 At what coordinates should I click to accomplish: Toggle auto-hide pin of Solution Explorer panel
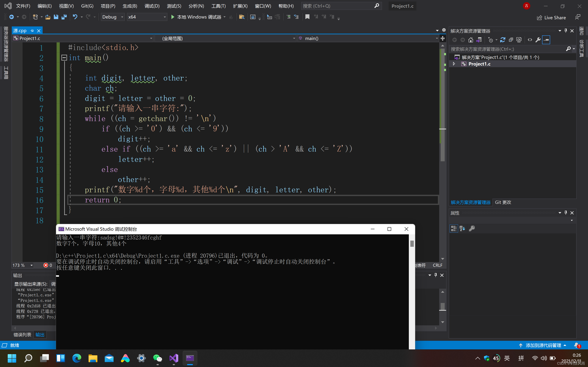(x=566, y=31)
